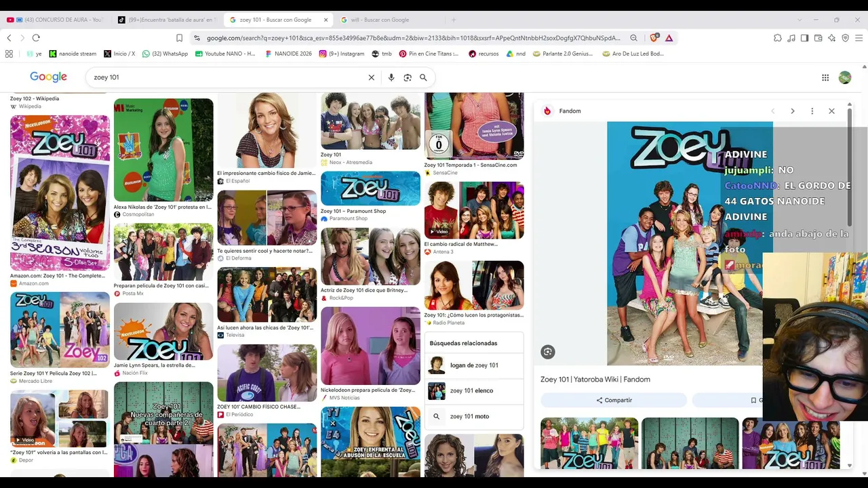This screenshot has width=868, height=488.
Task: Open the Inicio / X bookmark
Action: (119, 54)
